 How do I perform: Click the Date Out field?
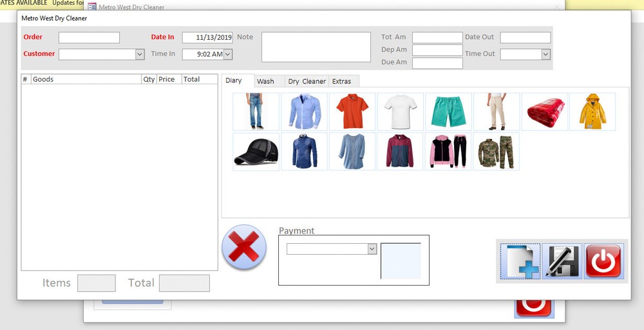click(526, 37)
